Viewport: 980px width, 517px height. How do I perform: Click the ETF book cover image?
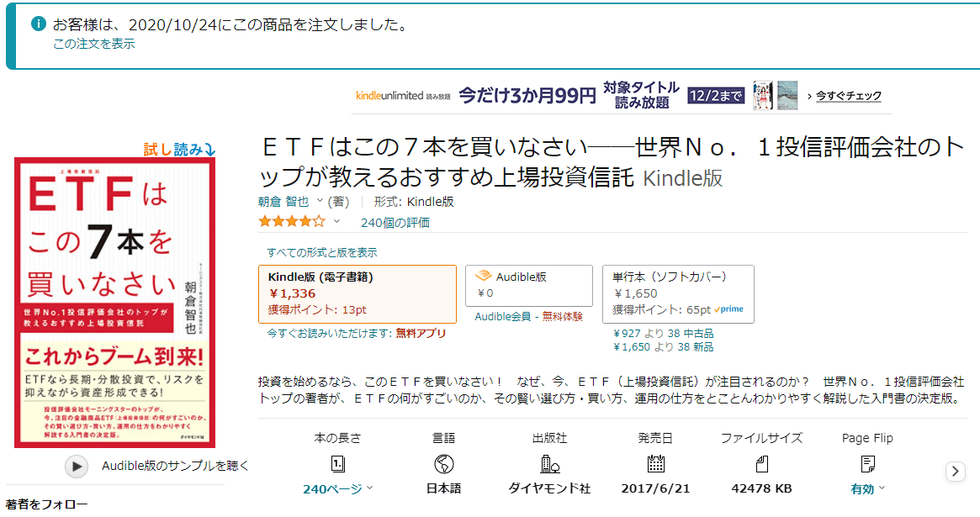coord(115,302)
